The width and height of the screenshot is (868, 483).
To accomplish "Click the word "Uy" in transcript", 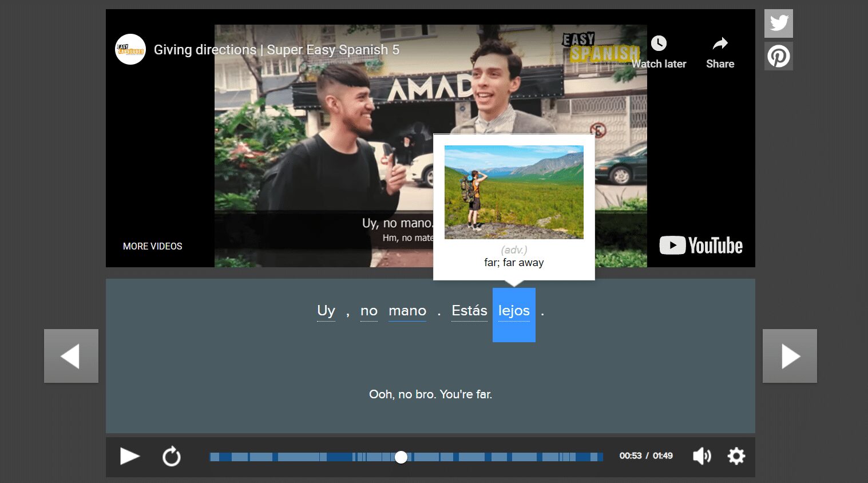I will (x=326, y=311).
